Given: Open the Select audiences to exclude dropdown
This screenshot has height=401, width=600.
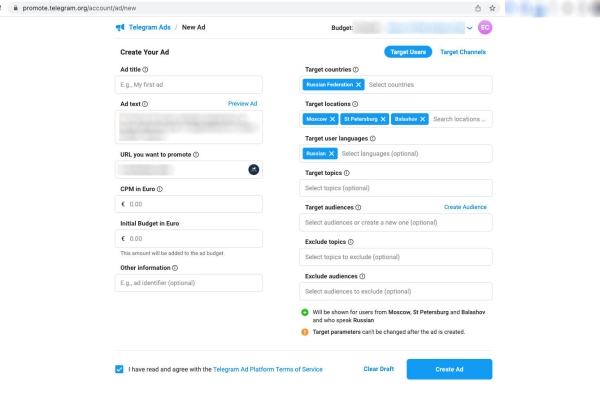Looking at the screenshot, I should [396, 291].
